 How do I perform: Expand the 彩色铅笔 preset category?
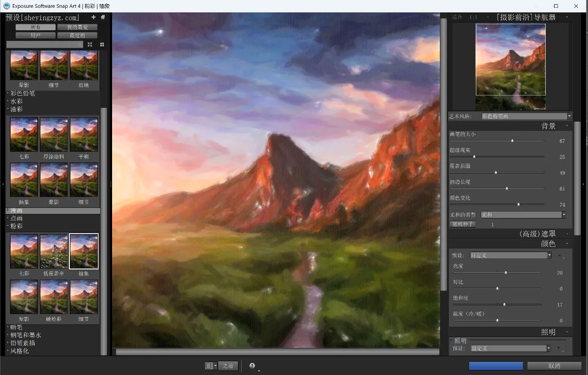tap(23, 93)
